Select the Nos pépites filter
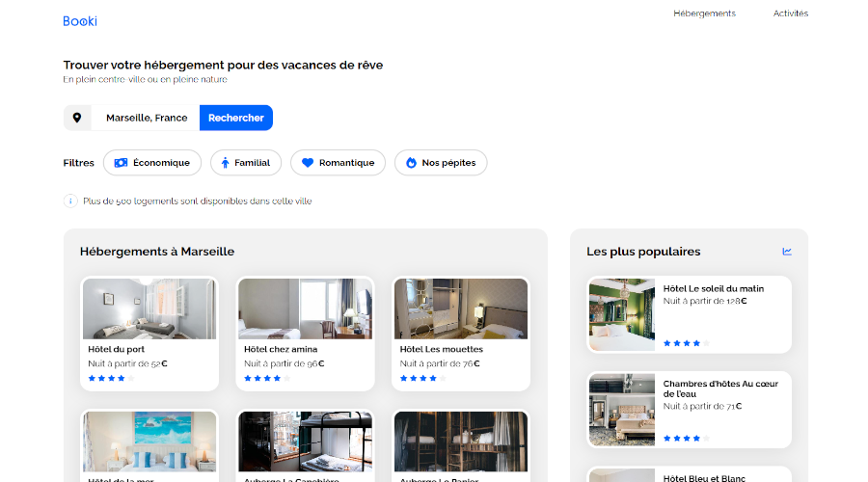Screen dimensions: 868x482 (x=441, y=163)
